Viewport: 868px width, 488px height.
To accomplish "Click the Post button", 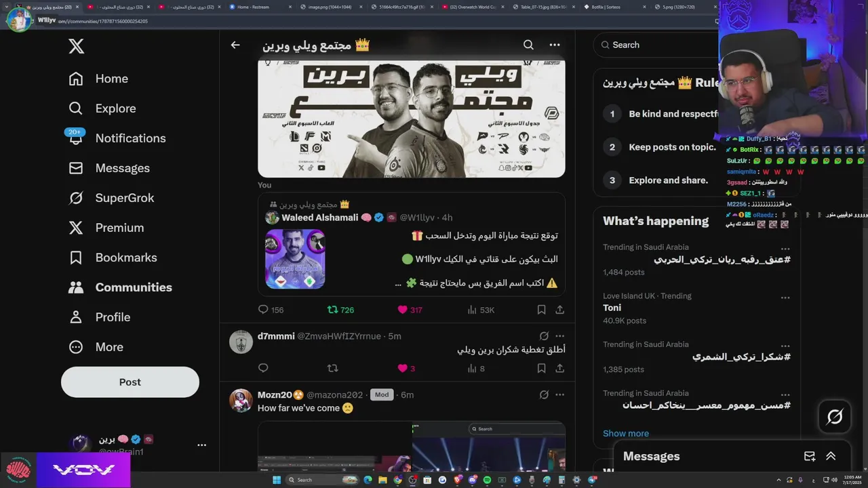I will click(x=130, y=382).
